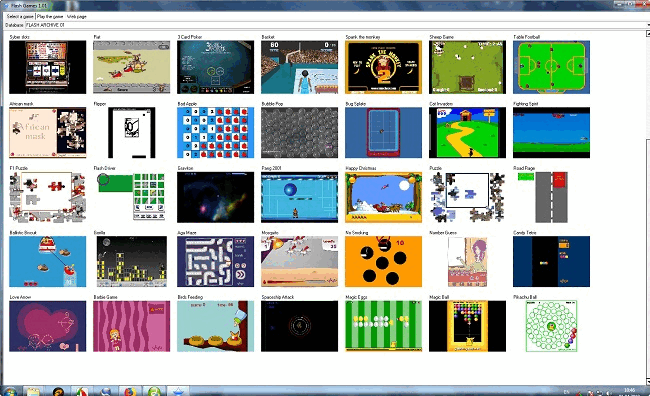Open the Database dropdown showing FLASH ARCHIVE 01

coord(337,25)
